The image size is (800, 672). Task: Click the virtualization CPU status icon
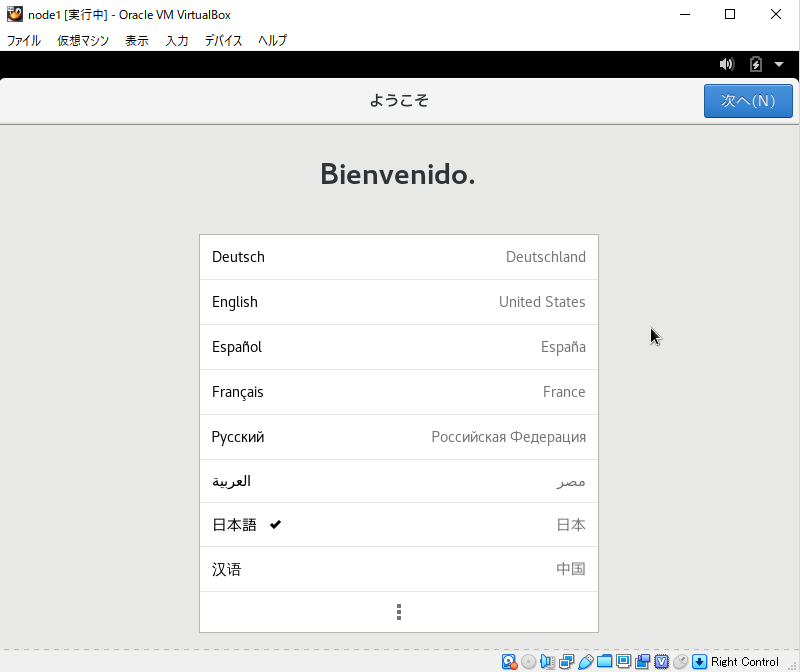662,662
